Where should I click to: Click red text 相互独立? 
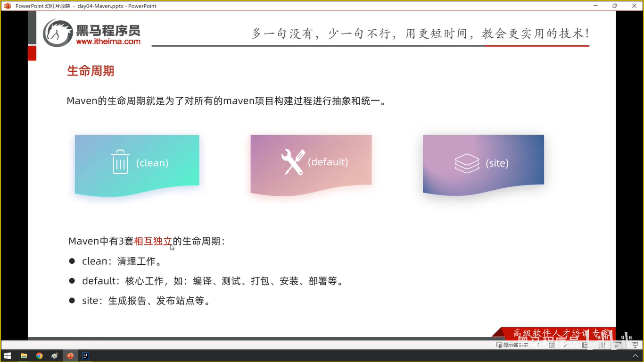click(x=153, y=241)
